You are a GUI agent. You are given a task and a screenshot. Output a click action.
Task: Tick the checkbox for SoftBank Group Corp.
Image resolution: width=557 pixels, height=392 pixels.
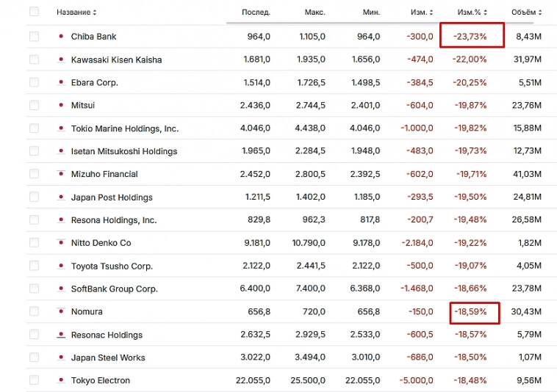34,288
